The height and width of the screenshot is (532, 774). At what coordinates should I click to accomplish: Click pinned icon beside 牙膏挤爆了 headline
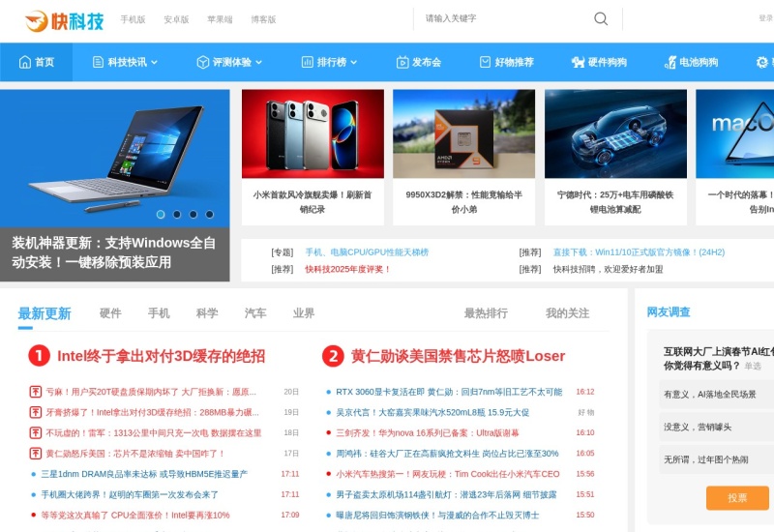(36, 413)
